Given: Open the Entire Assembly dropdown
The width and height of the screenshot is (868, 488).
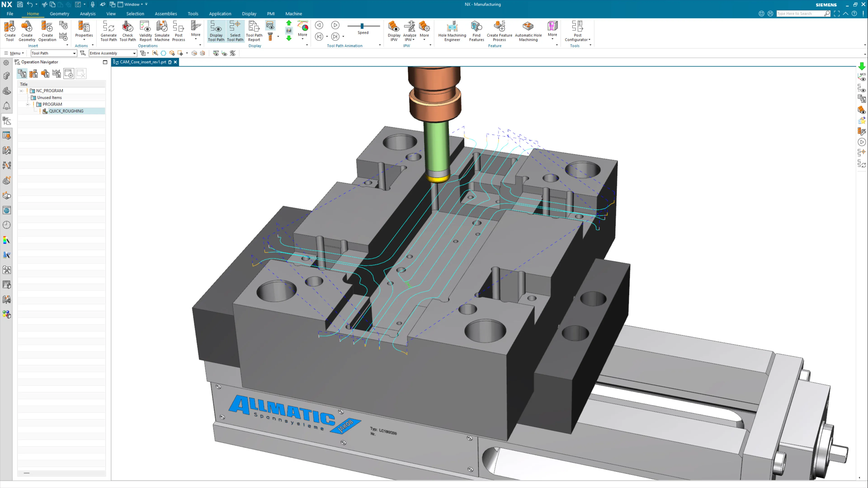Looking at the screenshot, I should (134, 53).
